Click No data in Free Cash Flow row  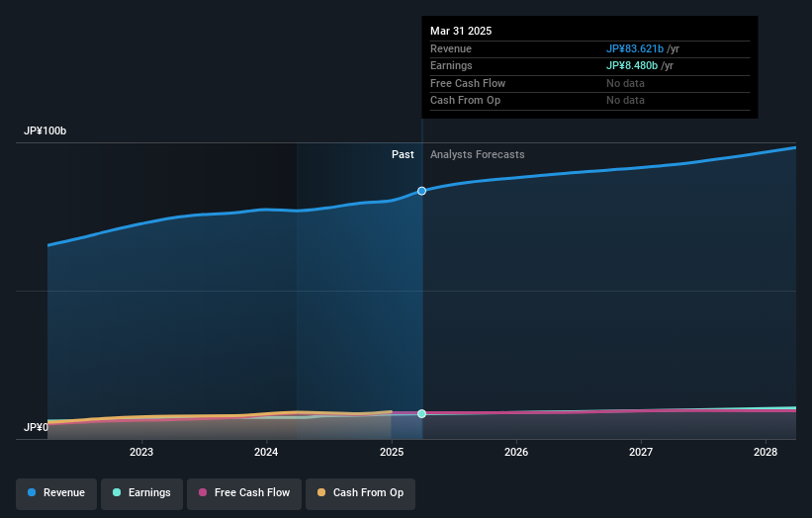[626, 83]
